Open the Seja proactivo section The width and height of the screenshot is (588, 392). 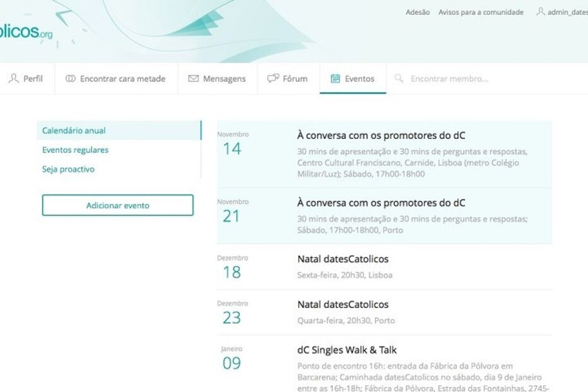click(68, 169)
